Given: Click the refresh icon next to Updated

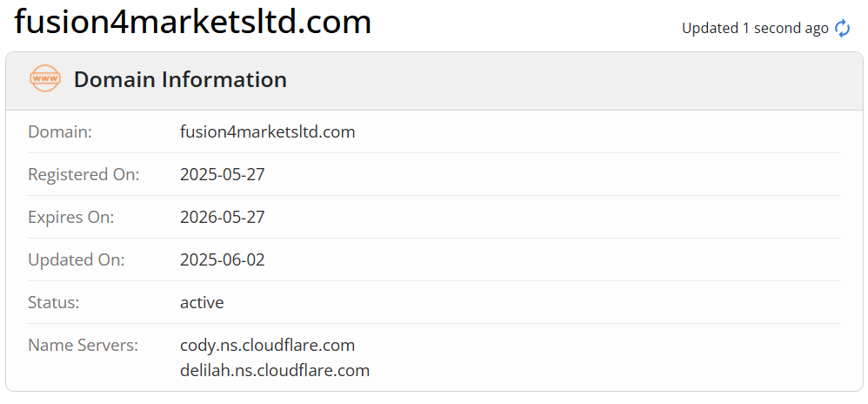Looking at the screenshot, I should click(x=842, y=29).
